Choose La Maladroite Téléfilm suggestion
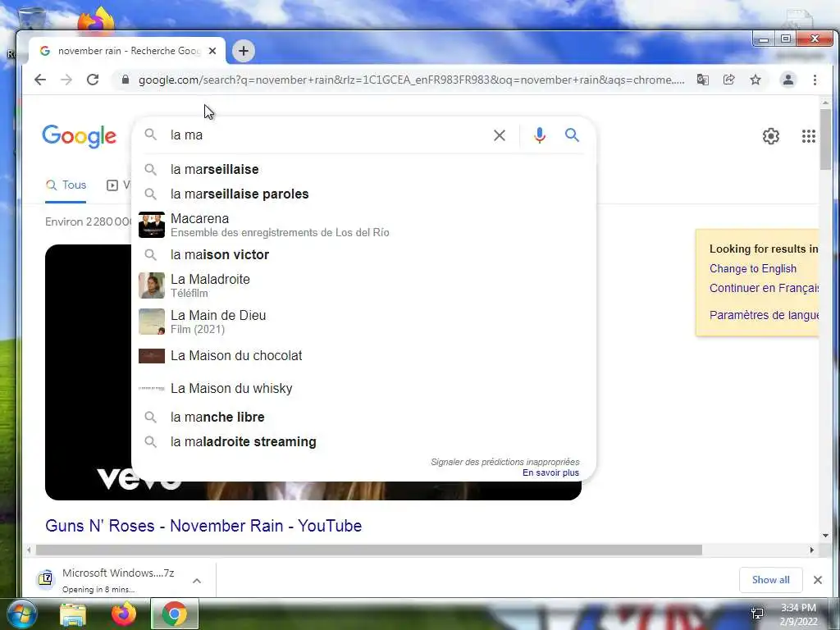 363,285
